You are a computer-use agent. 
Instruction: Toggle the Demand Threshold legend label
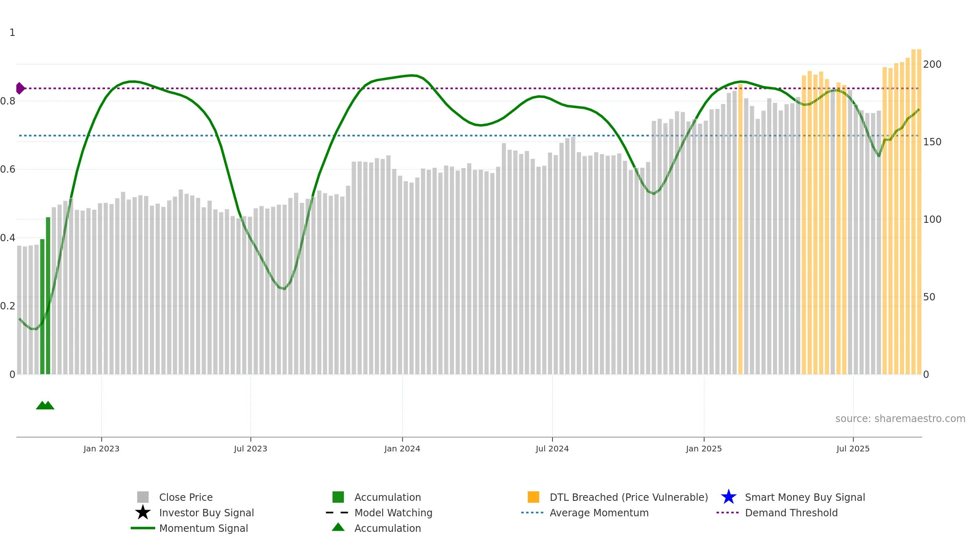coord(791,513)
